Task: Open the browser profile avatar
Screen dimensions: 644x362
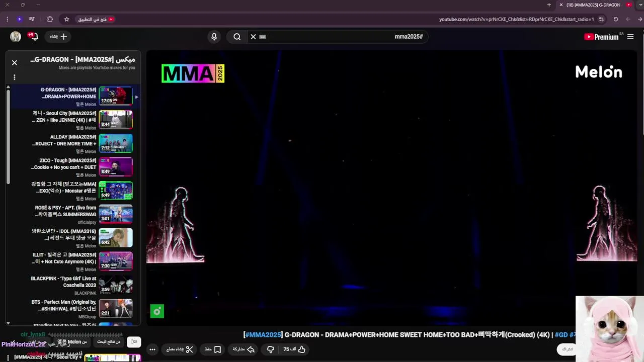Action: [20, 19]
